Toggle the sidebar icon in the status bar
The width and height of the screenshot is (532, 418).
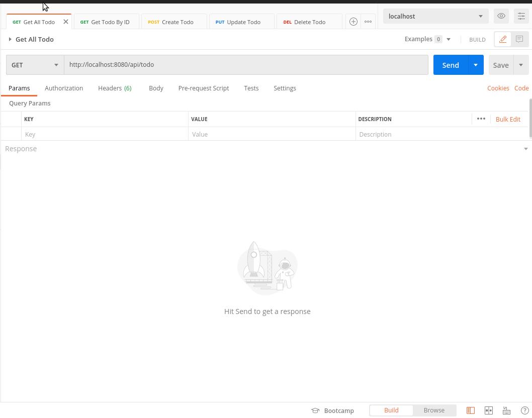(470, 410)
